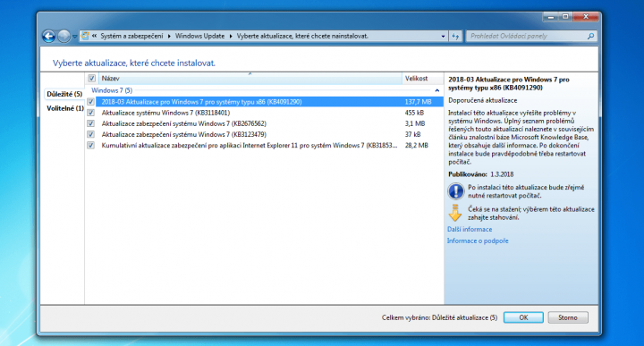Close the Windows Update window

pyautogui.click(x=586, y=17)
